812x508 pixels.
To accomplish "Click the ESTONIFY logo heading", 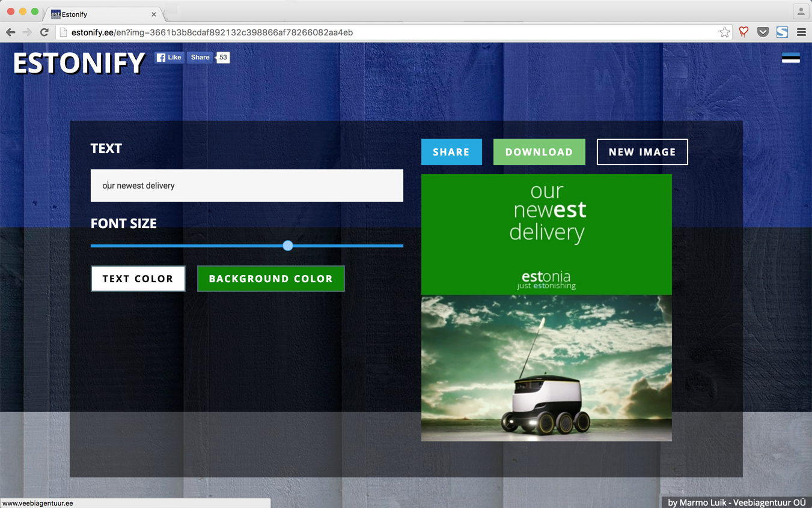I will point(79,62).
